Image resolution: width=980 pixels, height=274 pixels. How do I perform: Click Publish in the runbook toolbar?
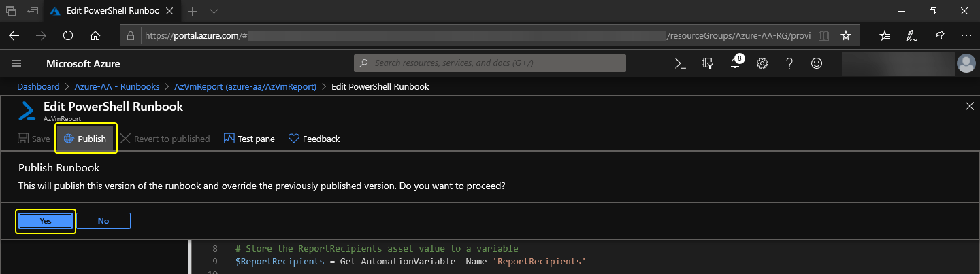point(85,139)
